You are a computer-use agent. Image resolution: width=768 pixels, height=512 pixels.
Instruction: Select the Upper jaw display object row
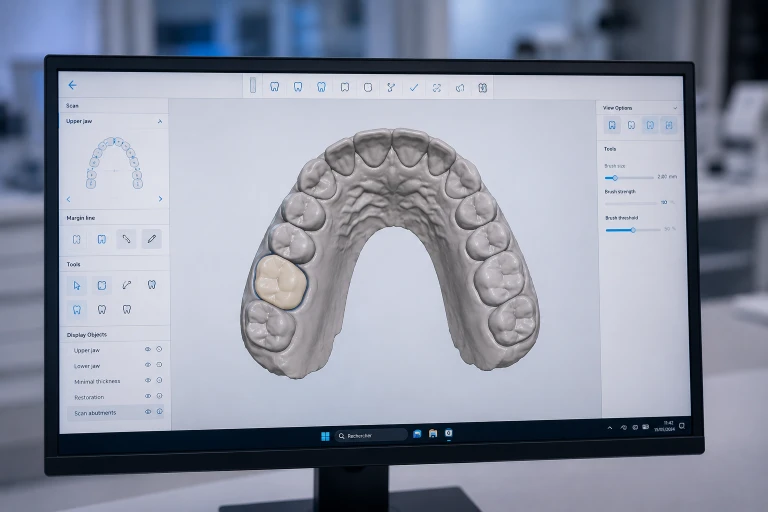pos(115,350)
